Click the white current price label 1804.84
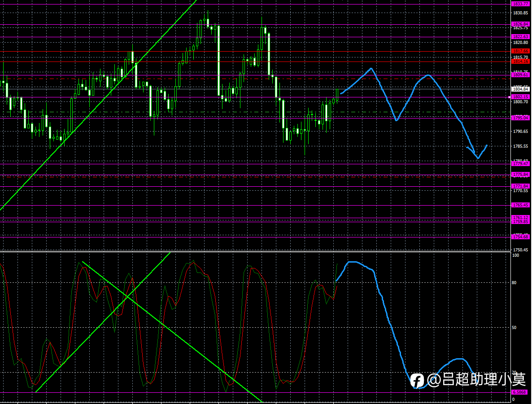The image size is (532, 404). click(x=520, y=89)
